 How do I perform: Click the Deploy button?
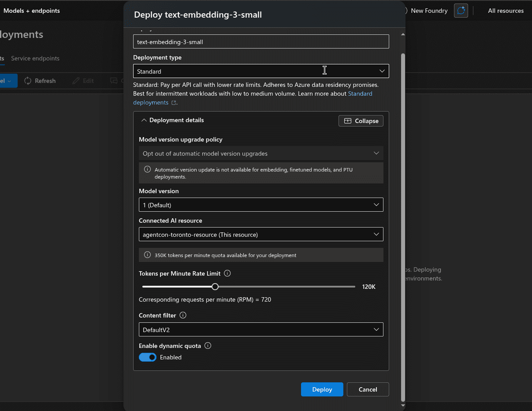322,389
